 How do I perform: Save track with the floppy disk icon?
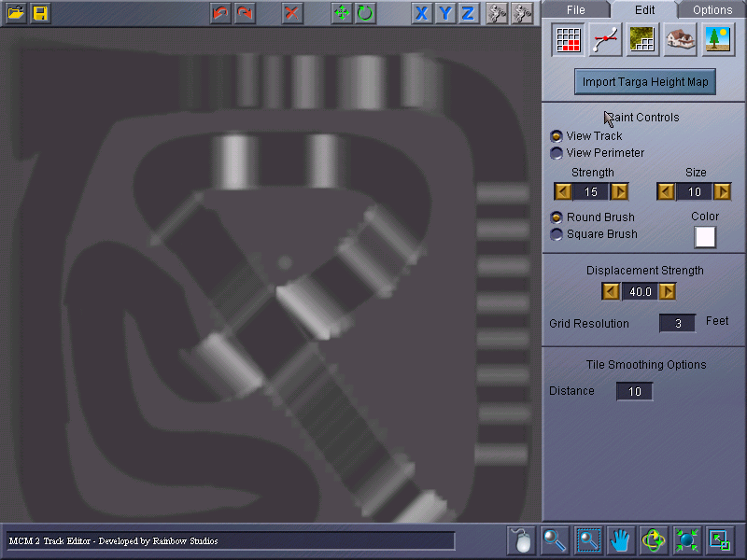(40, 13)
